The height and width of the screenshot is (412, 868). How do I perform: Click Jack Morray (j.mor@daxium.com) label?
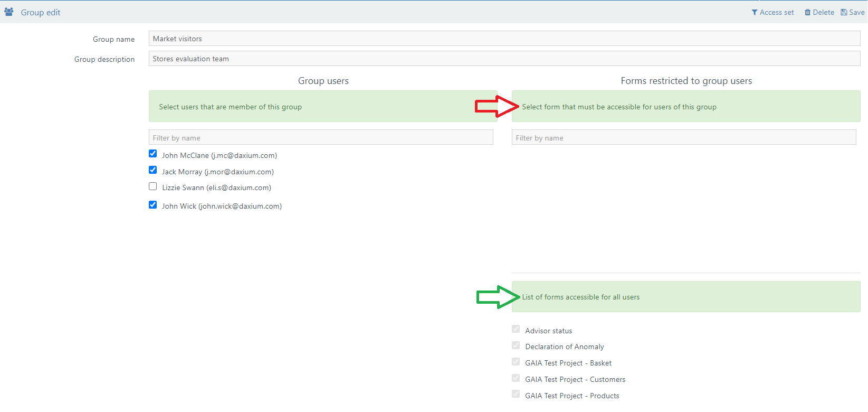coord(218,172)
